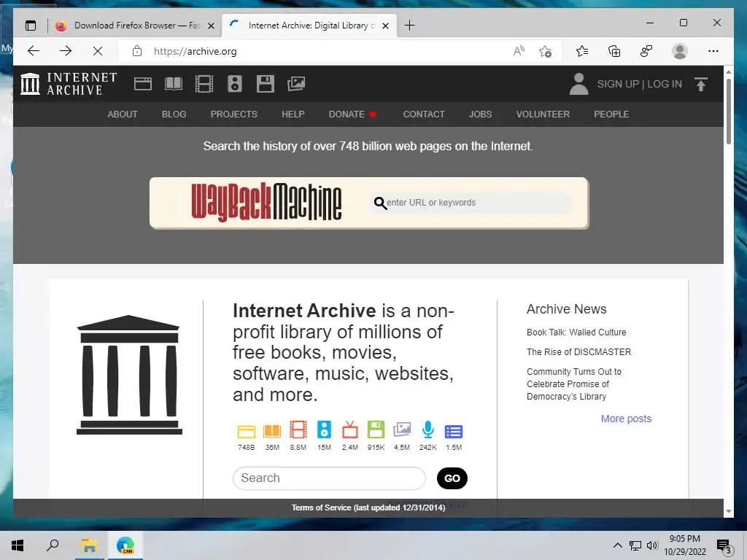747x560 pixels.
Task: Open the PEOPLE menu item
Action: click(x=611, y=114)
